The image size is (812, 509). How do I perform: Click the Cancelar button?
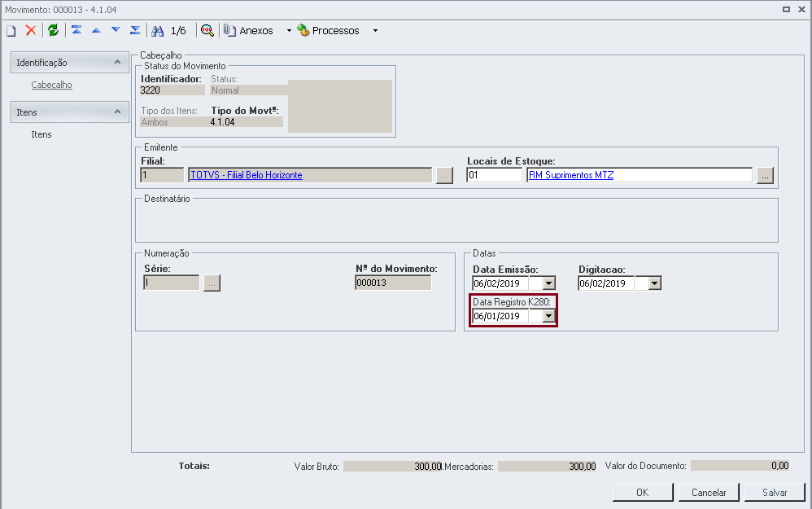pyautogui.click(x=709, y=493)
